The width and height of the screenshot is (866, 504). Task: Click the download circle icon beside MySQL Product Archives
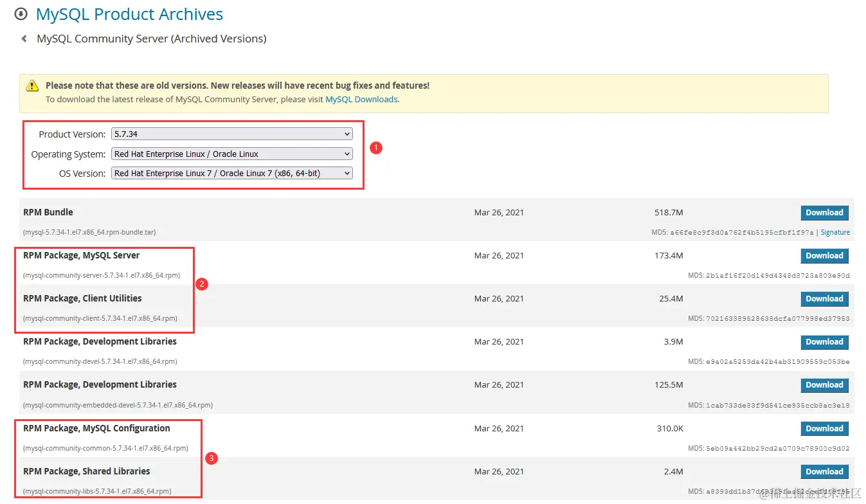coord(21,14)
